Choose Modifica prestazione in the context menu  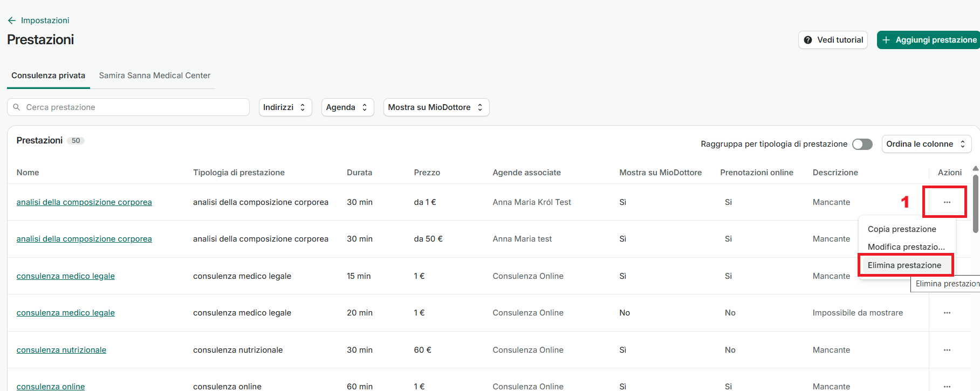point(906,247)
